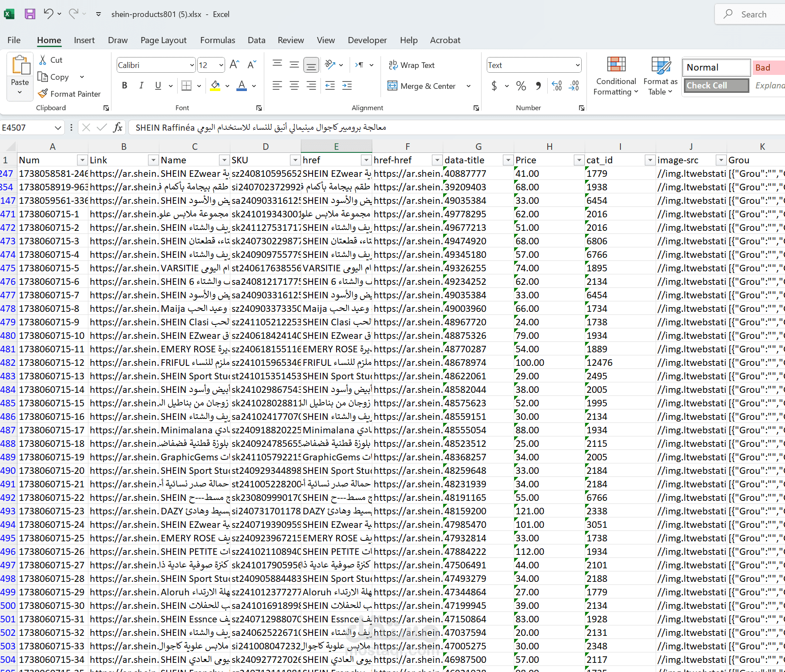Switch to the Data tab
Screen dimensions: 785x672
click(256, 40)
